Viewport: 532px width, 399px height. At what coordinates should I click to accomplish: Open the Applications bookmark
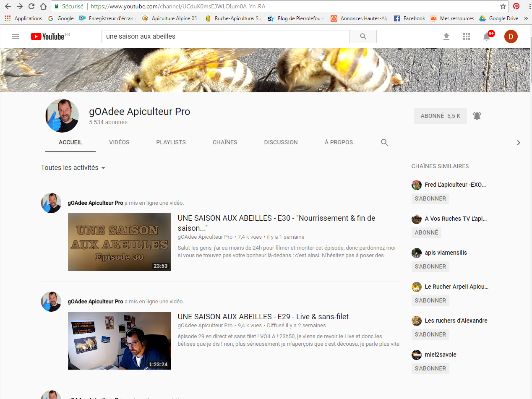(x=23, y=18)
